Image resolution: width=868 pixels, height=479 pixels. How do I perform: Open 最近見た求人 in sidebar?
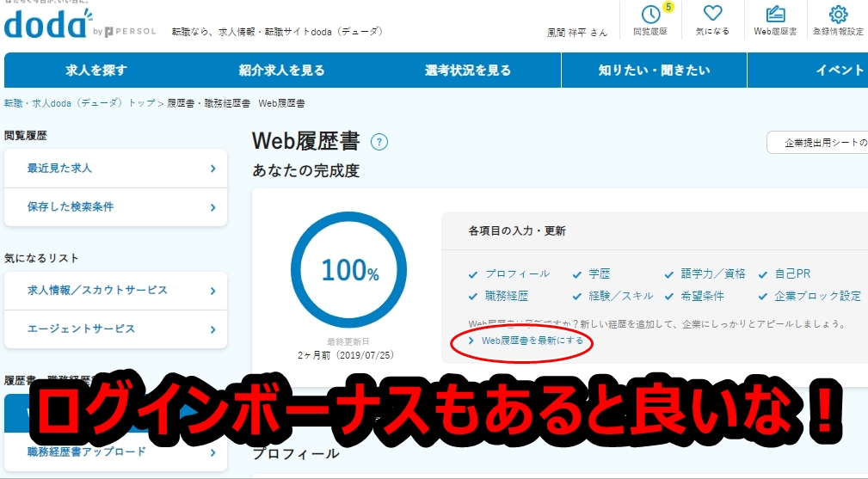pos(115,169)
